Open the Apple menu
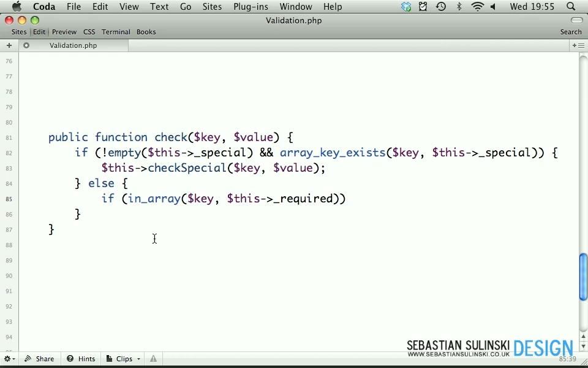The height and width of the screenshot is (368, 588). [x=17, y=6]
